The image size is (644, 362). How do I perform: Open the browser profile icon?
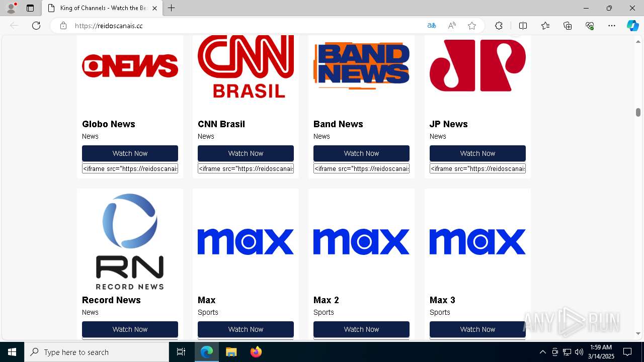point(11,8)
